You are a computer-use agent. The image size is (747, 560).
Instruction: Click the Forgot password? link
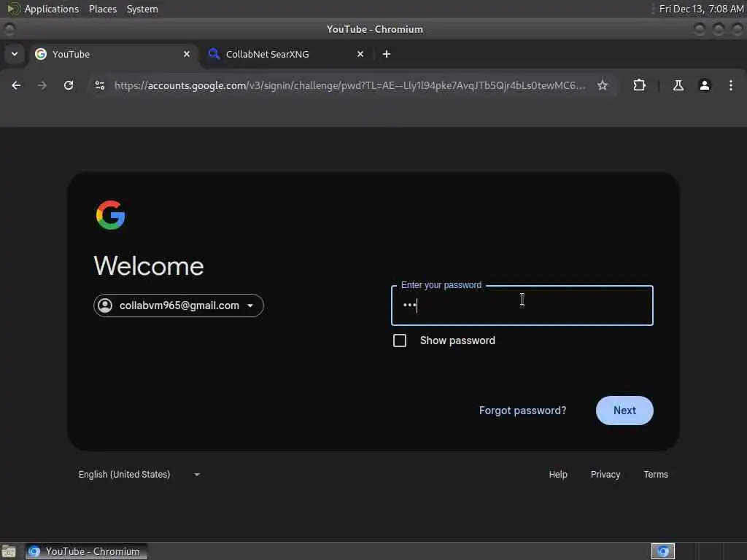point(522,411)
